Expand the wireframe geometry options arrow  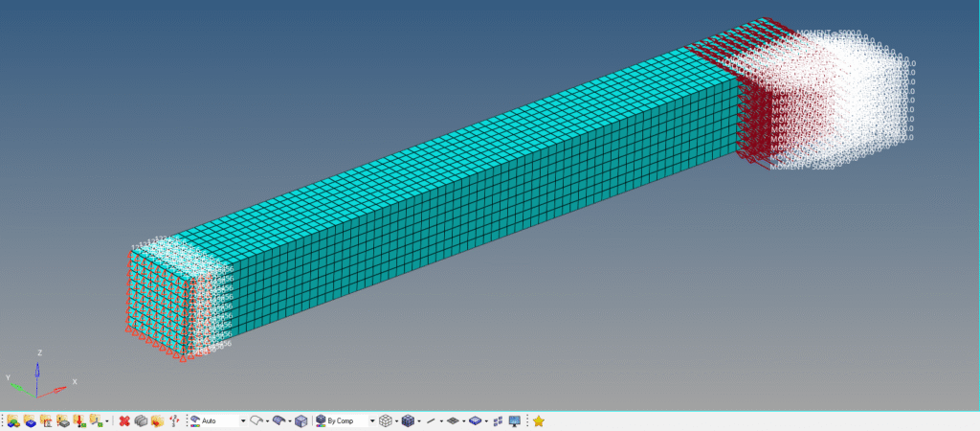tap(268, 421)
